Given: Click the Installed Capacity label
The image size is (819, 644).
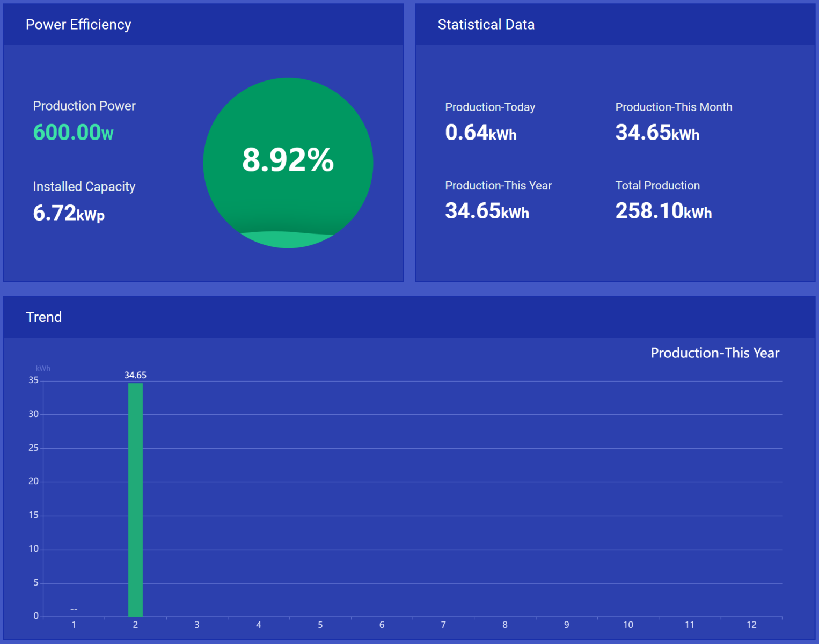Looking at the screenshot, I should pos(84,187).
